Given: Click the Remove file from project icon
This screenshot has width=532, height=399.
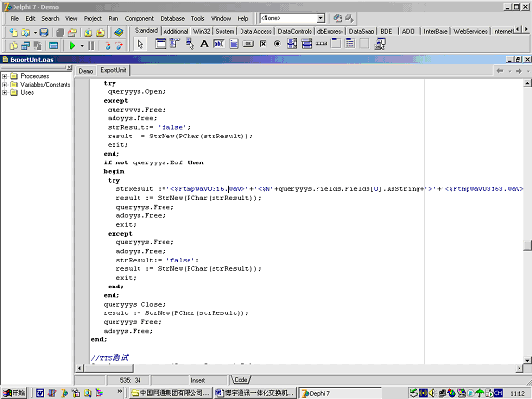Looking at the screenshot, I should (x=100, y=32).
